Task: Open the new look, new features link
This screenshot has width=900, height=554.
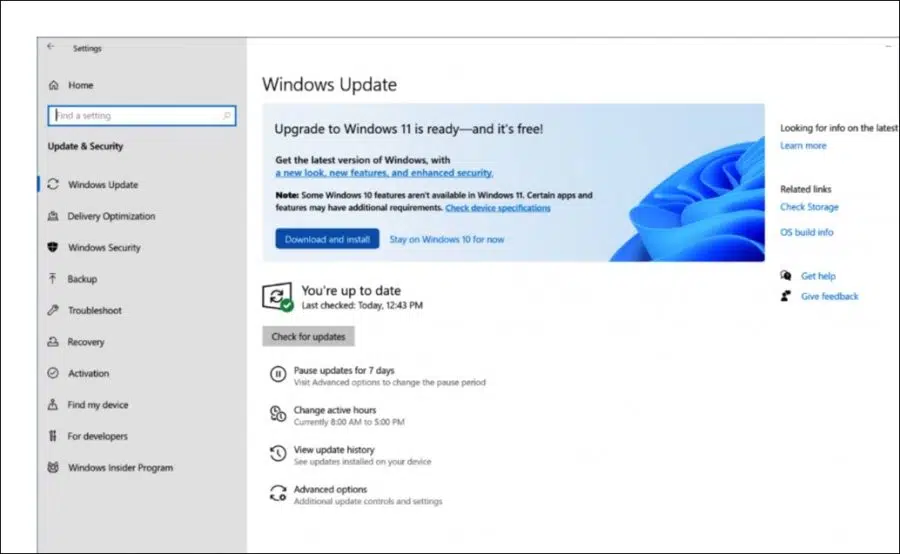Action: (384, 173)
